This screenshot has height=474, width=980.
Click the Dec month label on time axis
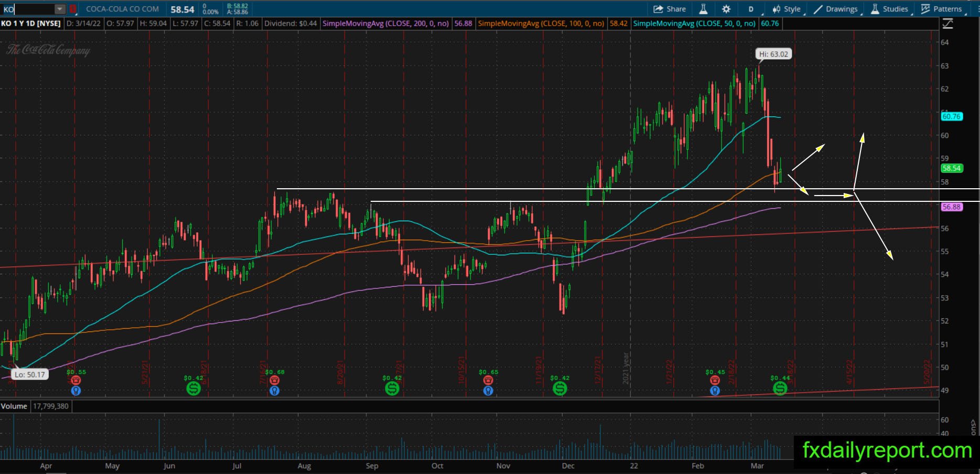pos(568,466)
